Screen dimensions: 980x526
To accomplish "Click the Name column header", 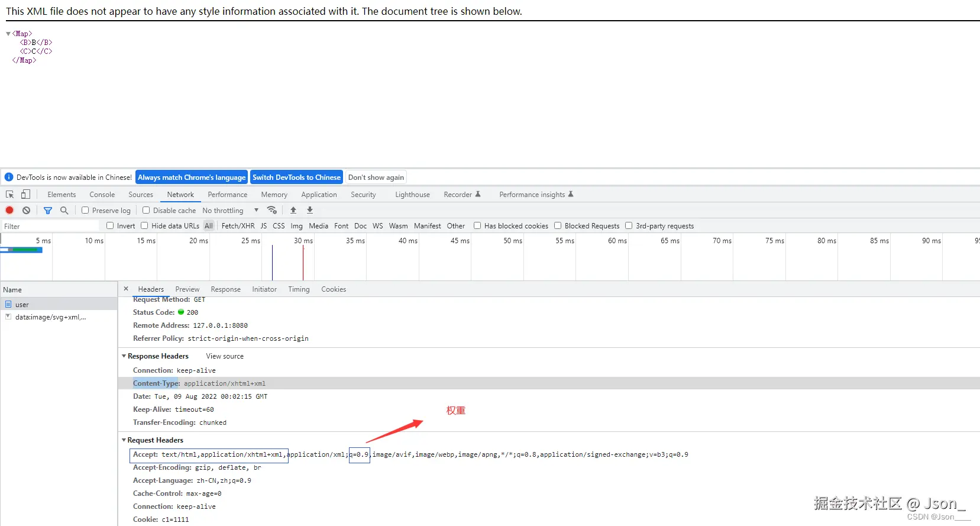I will tap(59, 289).
